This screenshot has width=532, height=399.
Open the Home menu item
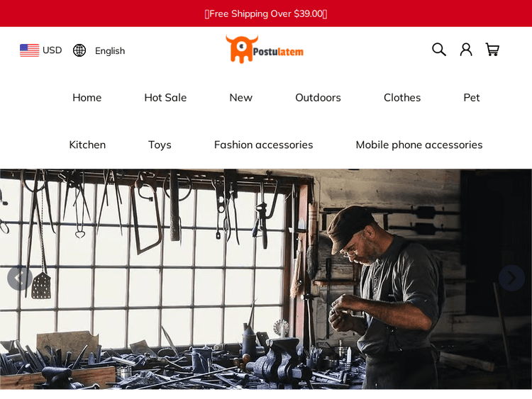pos(87,98)
